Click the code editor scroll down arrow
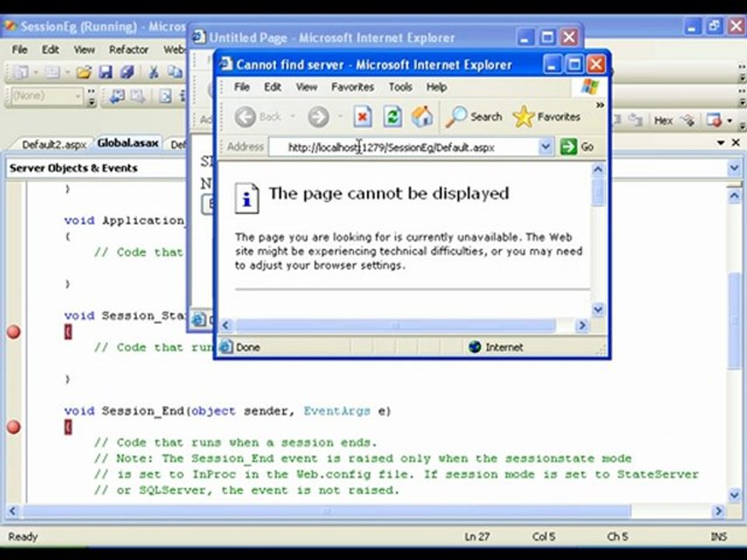 [734, 495]
